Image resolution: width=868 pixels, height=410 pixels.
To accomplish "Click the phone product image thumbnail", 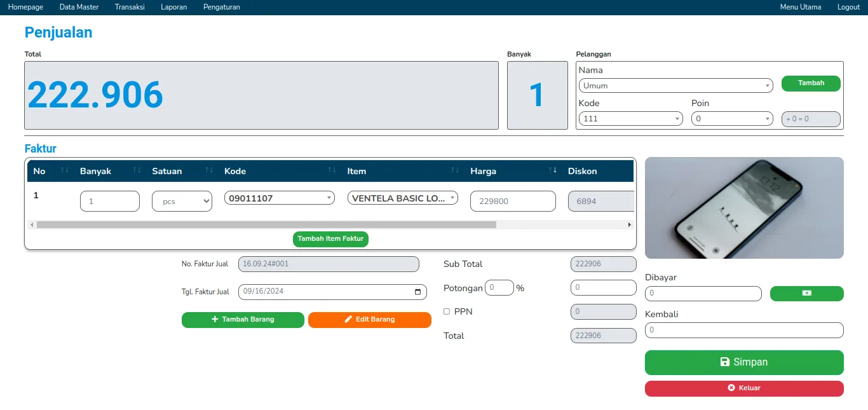I will (743, 208).
